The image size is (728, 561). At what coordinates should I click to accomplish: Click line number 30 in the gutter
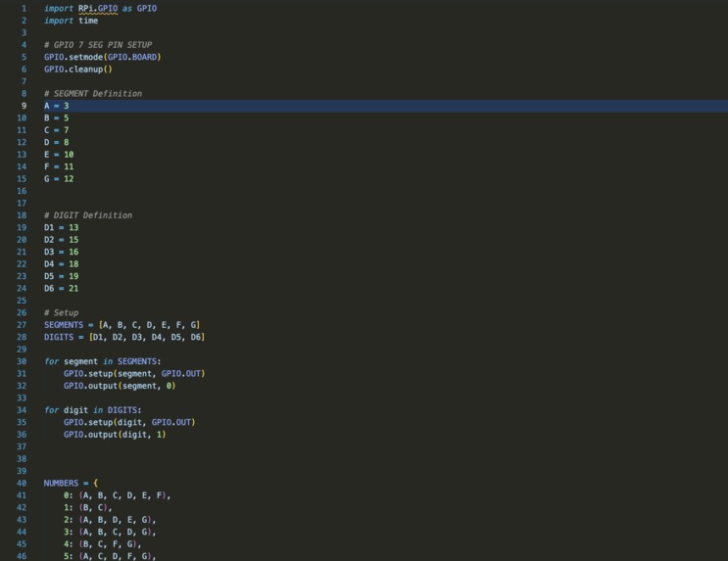(x=22, y=361)
